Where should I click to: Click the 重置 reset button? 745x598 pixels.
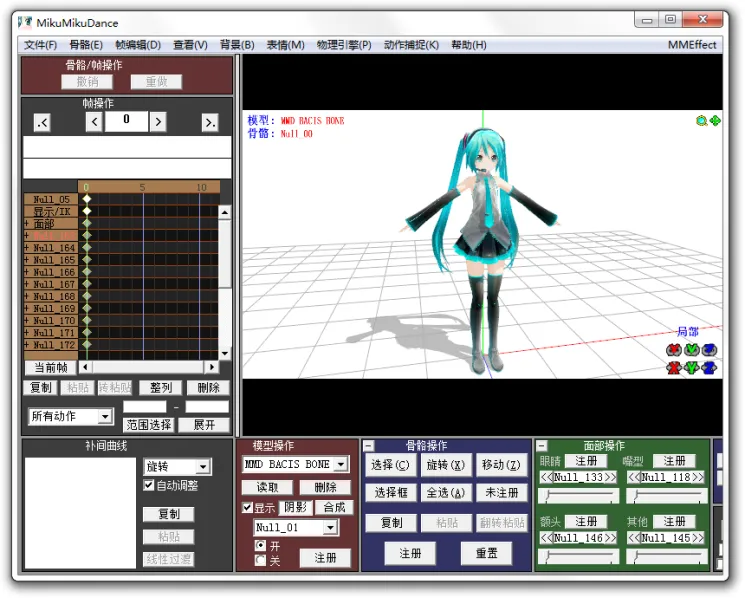point(487,553)
